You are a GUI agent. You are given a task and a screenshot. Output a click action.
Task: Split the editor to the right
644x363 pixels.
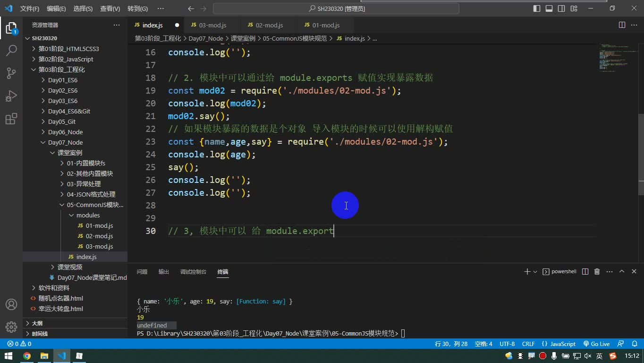[x=622, y=25]
